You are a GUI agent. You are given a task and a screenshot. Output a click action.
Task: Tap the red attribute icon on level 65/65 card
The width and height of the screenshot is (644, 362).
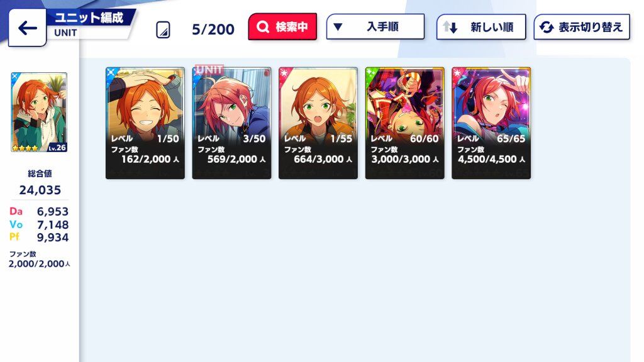click(458, 74)
